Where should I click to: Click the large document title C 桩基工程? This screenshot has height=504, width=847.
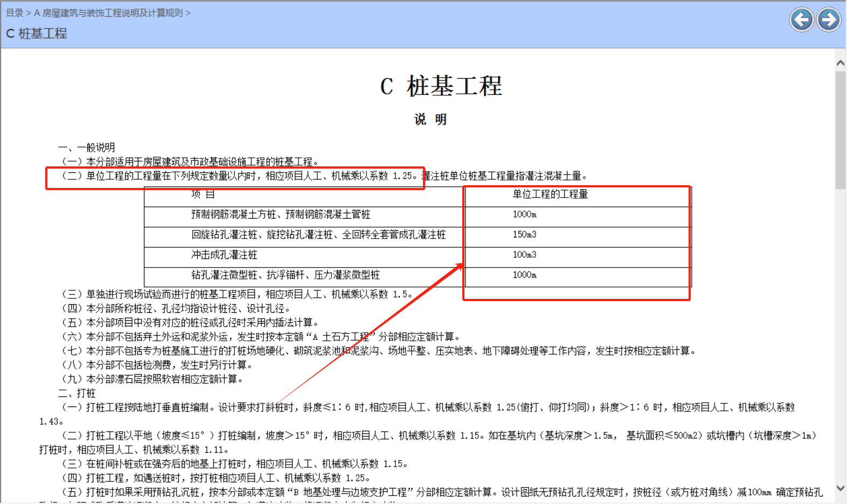(441, 86)
